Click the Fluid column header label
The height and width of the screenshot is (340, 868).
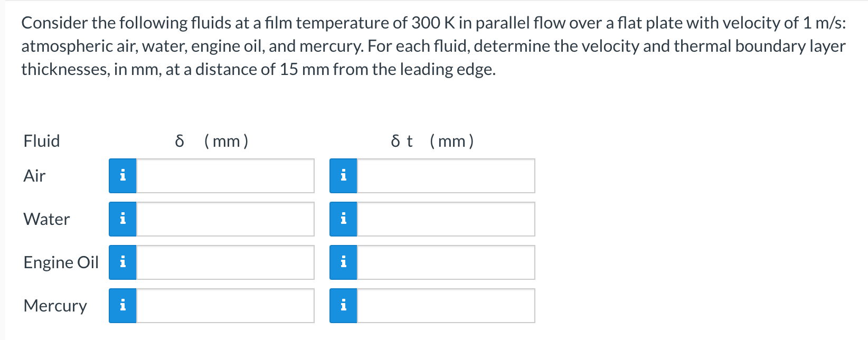pos(41,140)
